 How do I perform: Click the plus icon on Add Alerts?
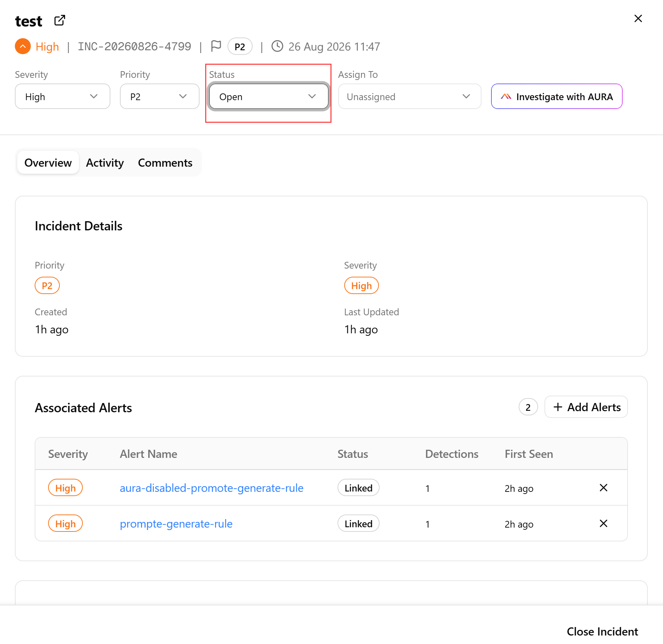558,407
